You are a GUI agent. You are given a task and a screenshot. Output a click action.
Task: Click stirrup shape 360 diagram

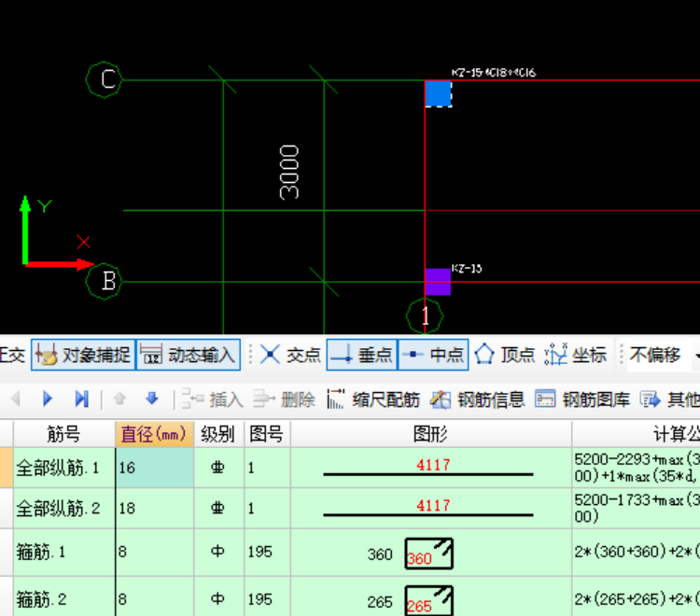tap(429, 553)
